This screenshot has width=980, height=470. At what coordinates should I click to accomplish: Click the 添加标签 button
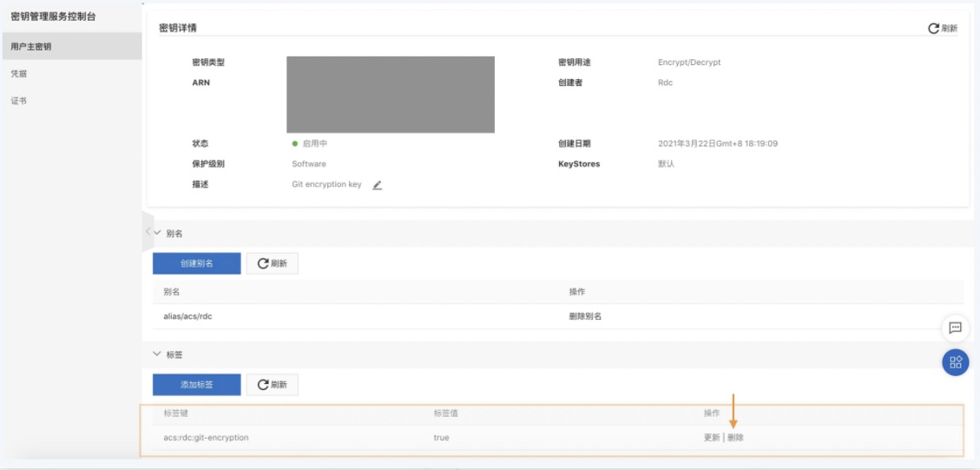[x=196, y=385]
